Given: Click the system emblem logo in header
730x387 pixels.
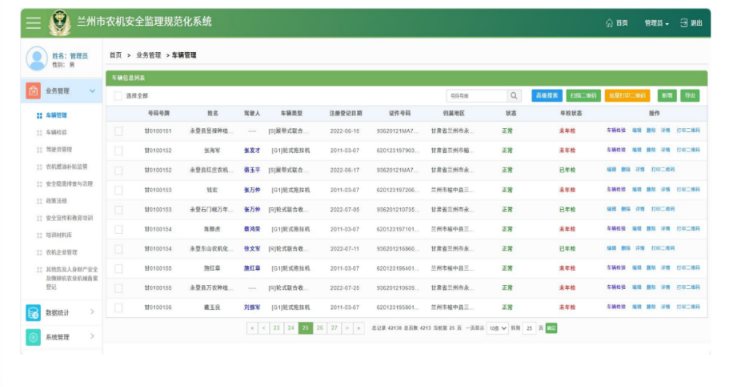Looking at the screenshot, I should pos(60,23).
